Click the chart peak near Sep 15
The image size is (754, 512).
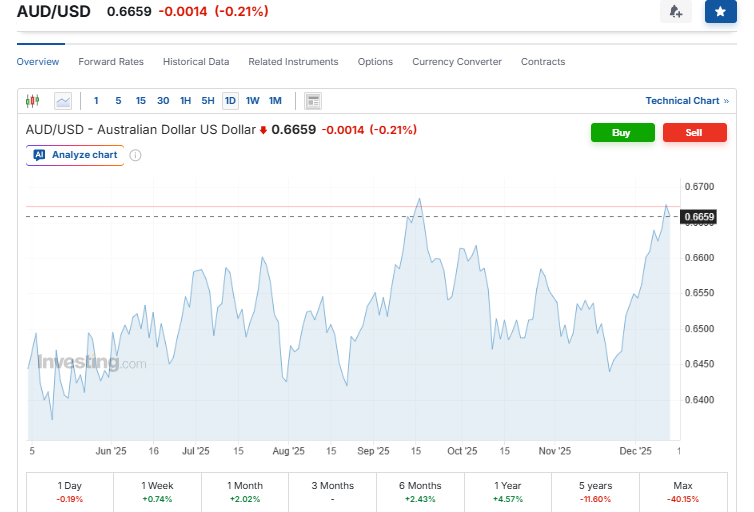click(419, 199)
